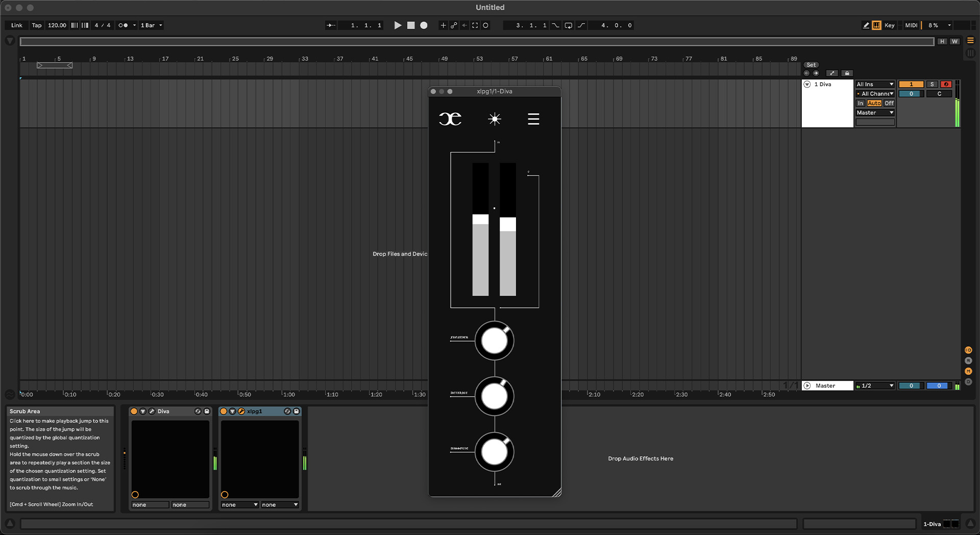
Task: Click the Capture MIDI circle icon
Action: tap(485, 25)
